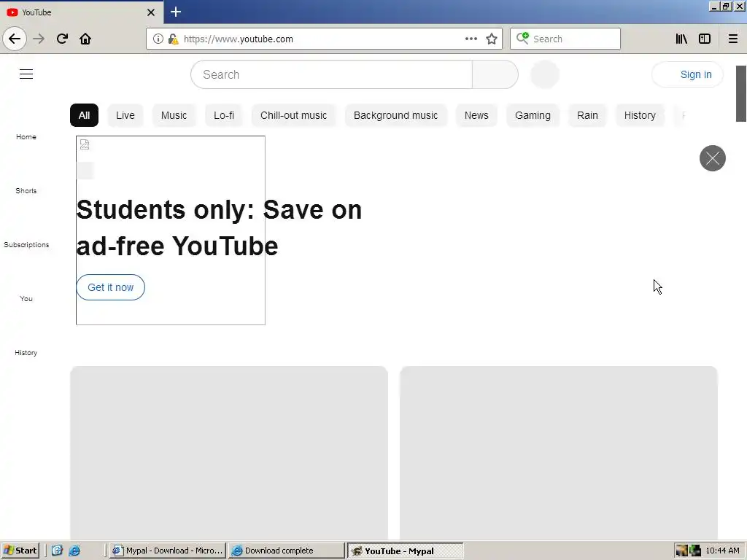747x560 pixels.
Task: Select the Rain filter chip
Action: coord(587,115)
